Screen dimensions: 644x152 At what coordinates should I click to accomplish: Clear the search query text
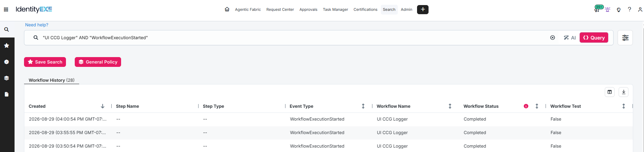[x=552, y=38]
